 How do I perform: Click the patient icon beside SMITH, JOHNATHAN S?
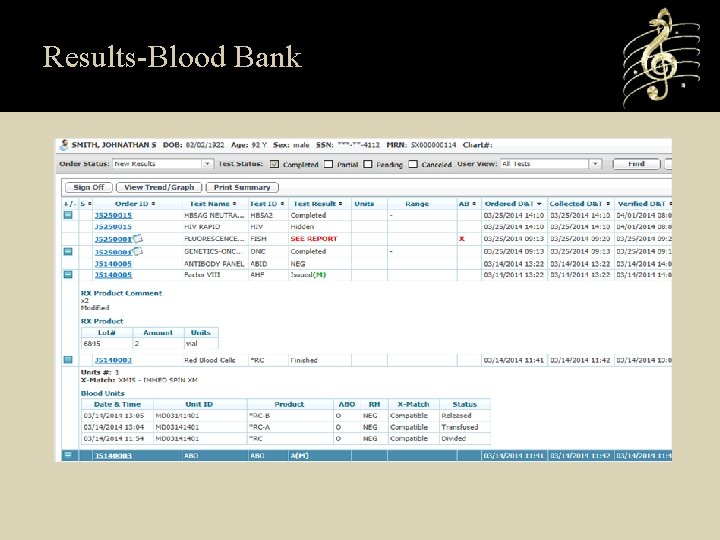[x=64, y=145]
